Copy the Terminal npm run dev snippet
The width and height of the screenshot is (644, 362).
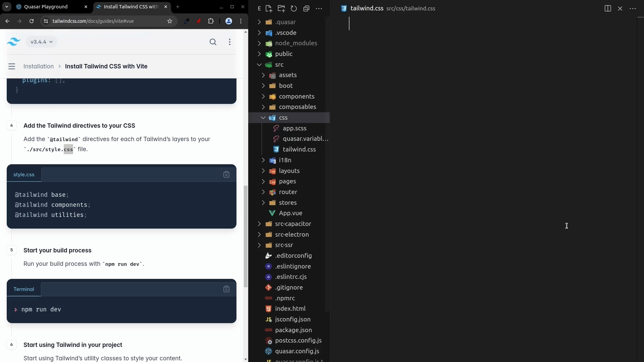(x=226, y=289)
